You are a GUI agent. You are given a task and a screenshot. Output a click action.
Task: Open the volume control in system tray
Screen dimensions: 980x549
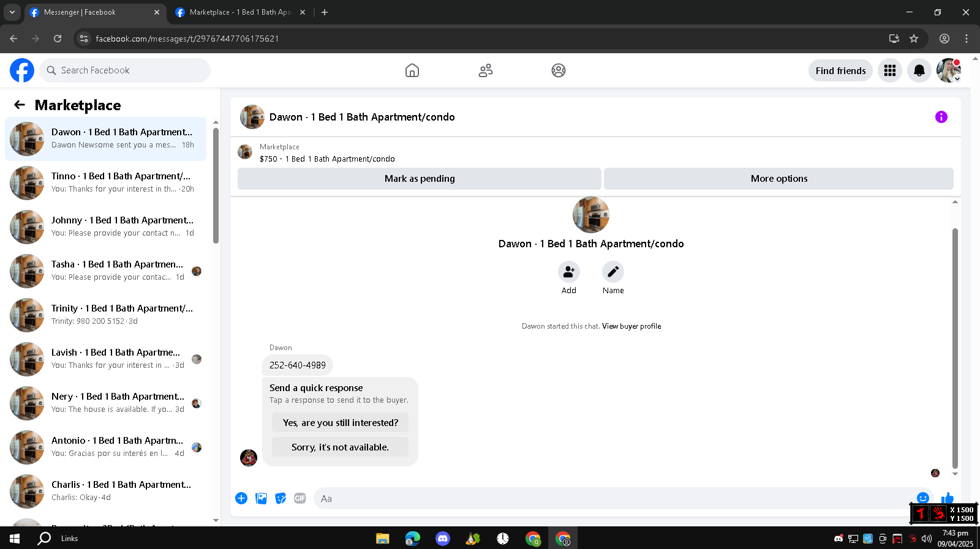click(927, 539)
